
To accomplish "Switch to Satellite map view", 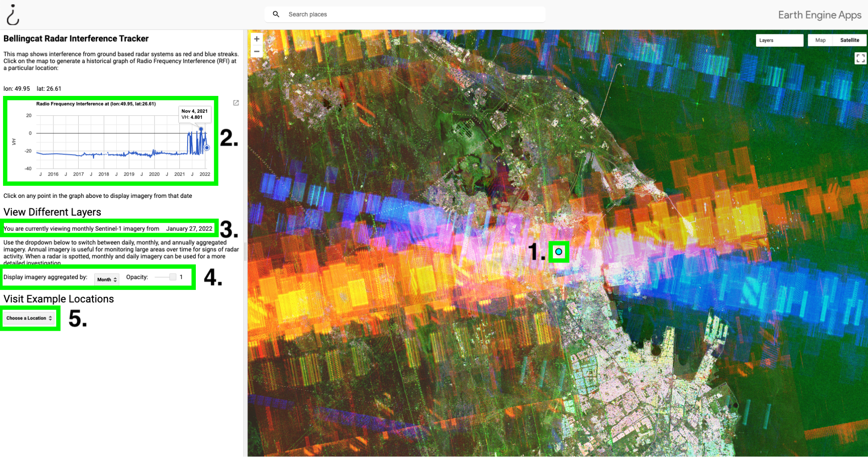I will point(849,40).
